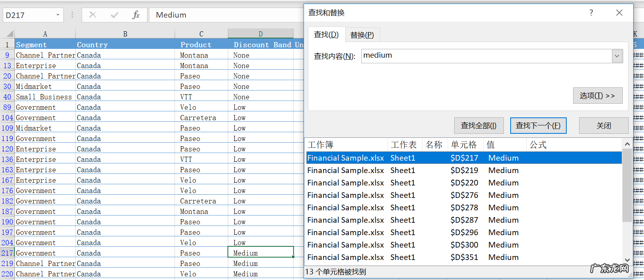Sort results by 单元格 column header
The height and width of the screenshot is (280, 644).
pyautogui.click(x=464, y=145)
